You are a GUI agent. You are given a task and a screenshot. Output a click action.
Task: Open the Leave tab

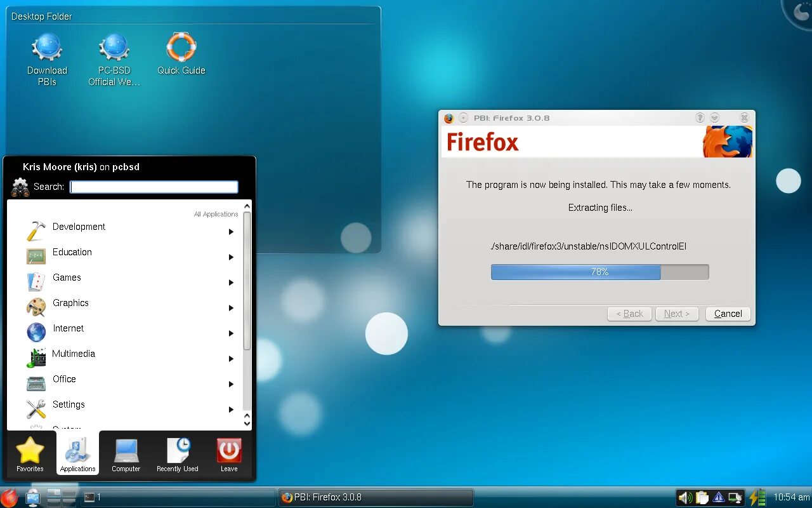click(229, 454)
